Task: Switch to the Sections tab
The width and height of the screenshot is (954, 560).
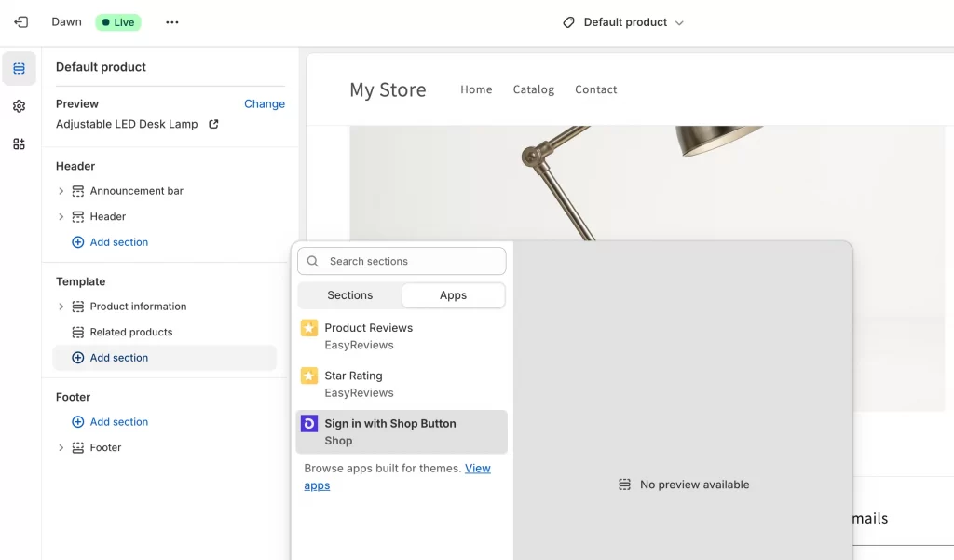Action: tap(350, 295)
